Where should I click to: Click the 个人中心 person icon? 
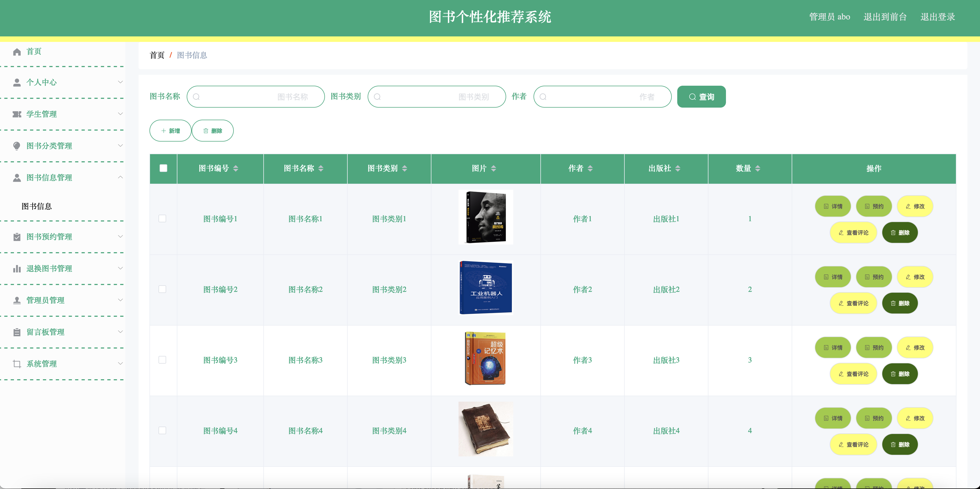pyautogui.click(x=17, y=83)
